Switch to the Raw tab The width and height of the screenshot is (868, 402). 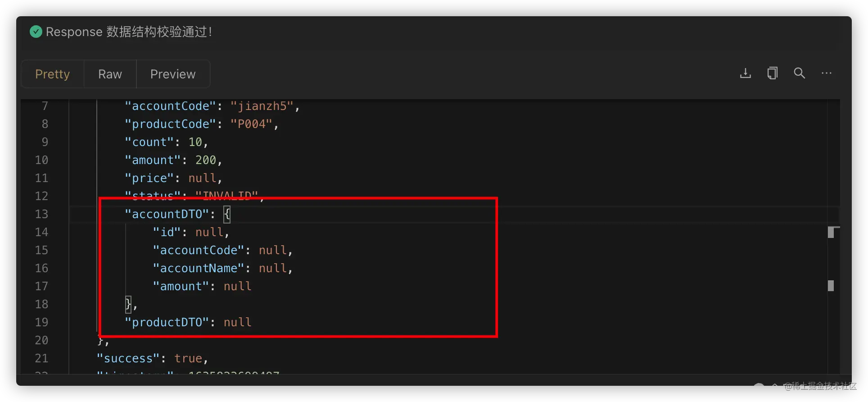click(110, 74)
